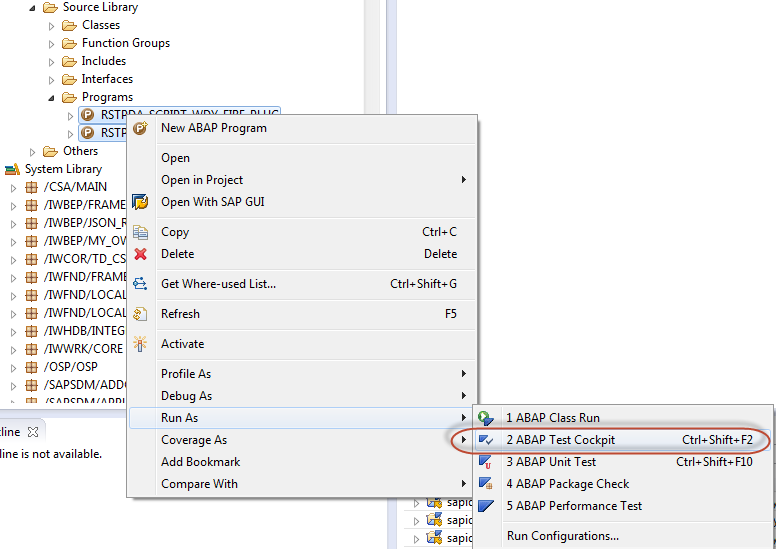
Task: Select Open in the context menu
Action: point(302,158)
